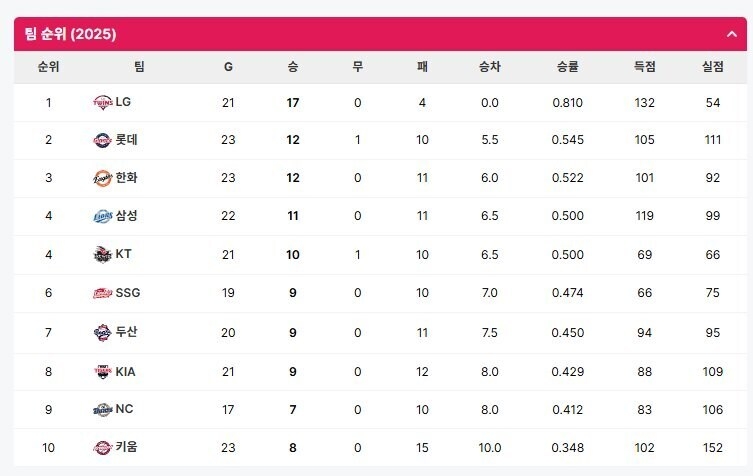The width and height of the screenshot is (753, 476).
Task: Click the 두산 Bears team logo
Action: [x=102, y=332]
